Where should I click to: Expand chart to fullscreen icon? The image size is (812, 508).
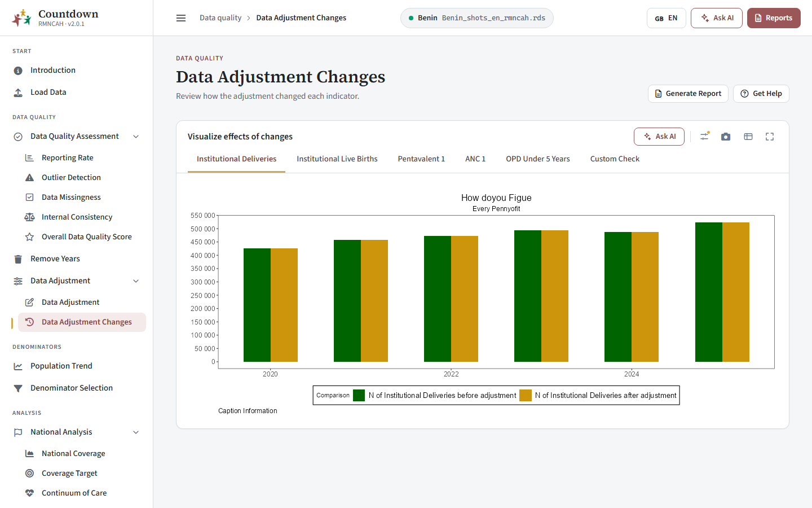point(770,137)
